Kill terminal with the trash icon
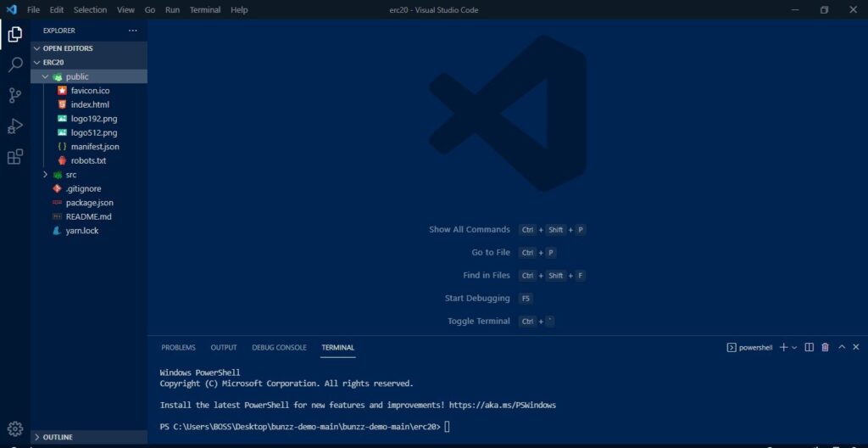This screenshot has height=448, width=868. 825,347
